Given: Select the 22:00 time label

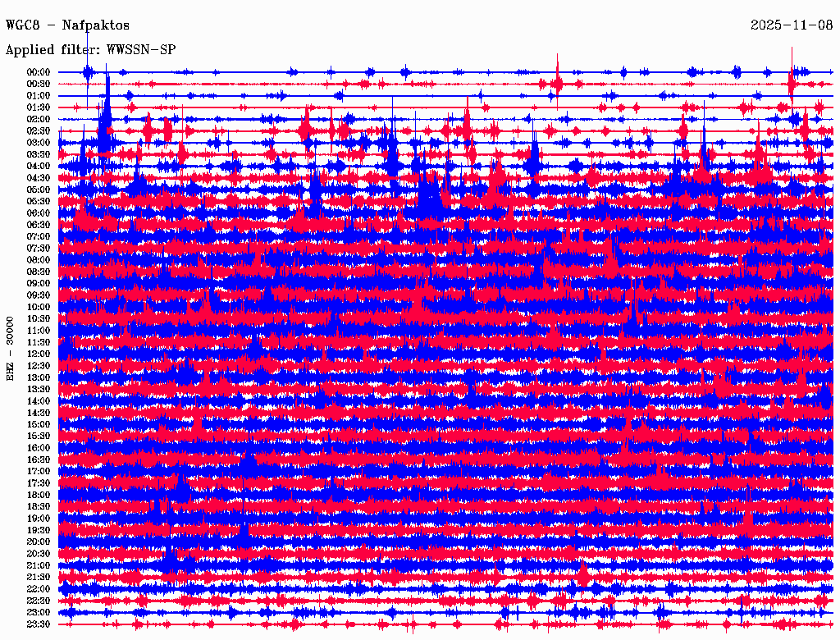Looking at the screenshot, I should [x=39, y=589].
